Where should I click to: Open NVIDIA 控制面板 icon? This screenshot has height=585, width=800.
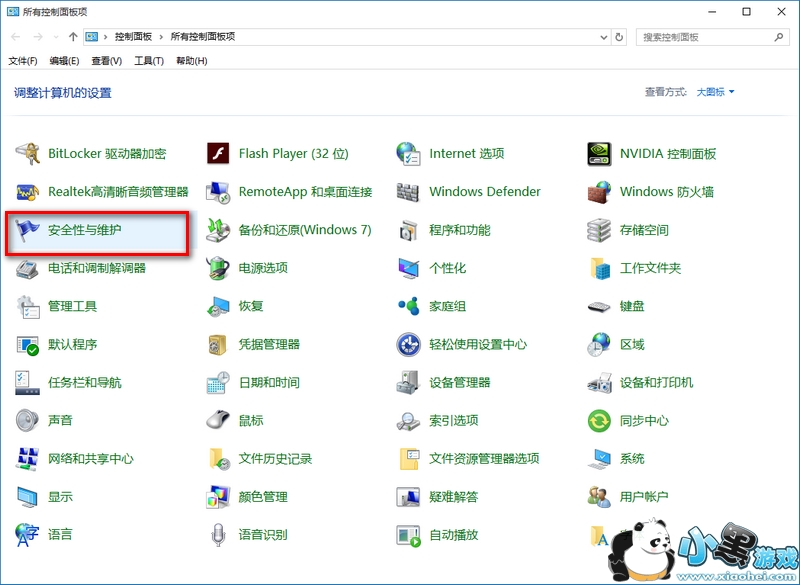[x=599, y=154]
